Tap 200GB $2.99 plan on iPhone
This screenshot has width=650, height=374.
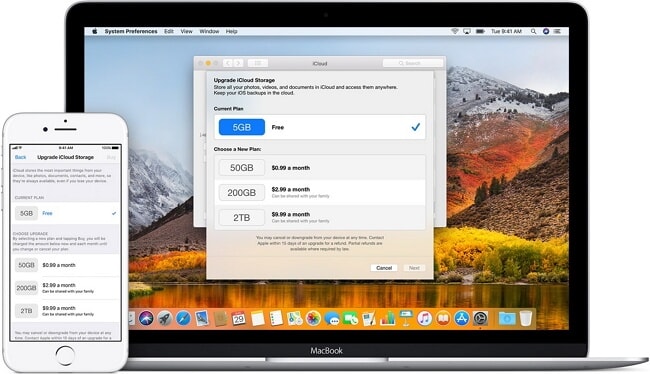click(66, 288)
